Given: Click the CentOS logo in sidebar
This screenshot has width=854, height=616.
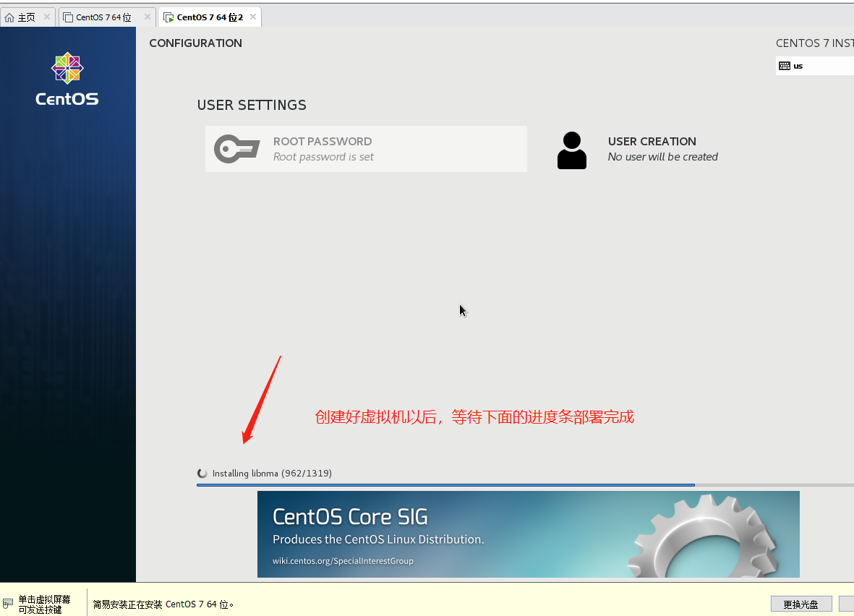Looking at the screenshot, I should [x=67, y=79].
